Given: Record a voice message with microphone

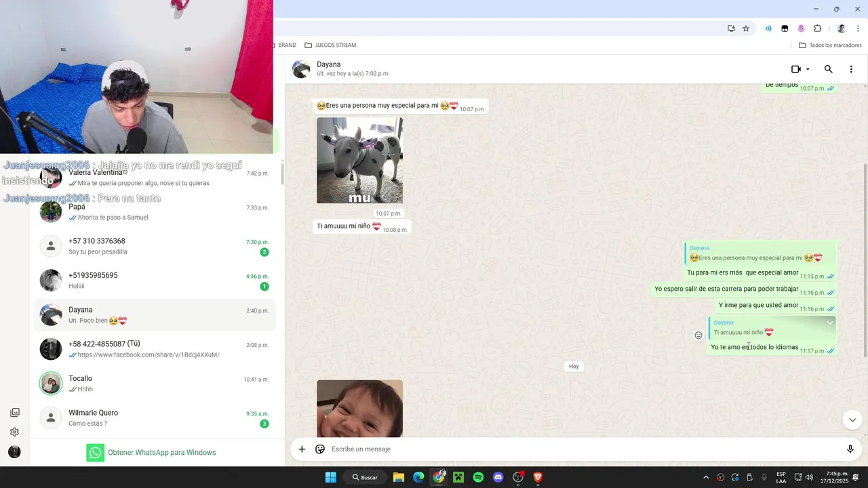Looking at the screenshot, I should (850, 449).
